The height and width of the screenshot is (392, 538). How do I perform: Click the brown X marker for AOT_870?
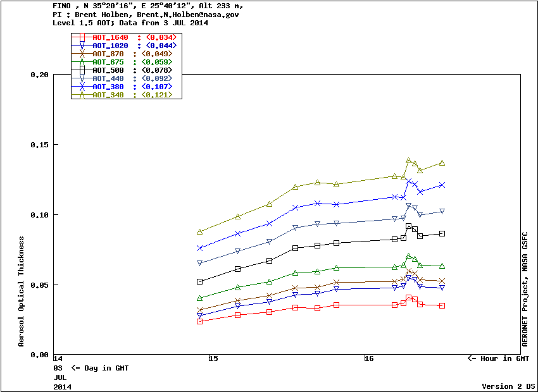[82, 54]
